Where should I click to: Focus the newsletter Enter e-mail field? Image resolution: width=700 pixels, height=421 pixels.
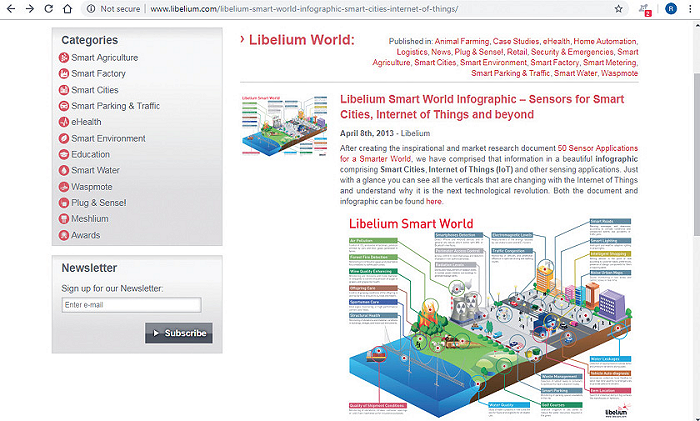(131, 305)
